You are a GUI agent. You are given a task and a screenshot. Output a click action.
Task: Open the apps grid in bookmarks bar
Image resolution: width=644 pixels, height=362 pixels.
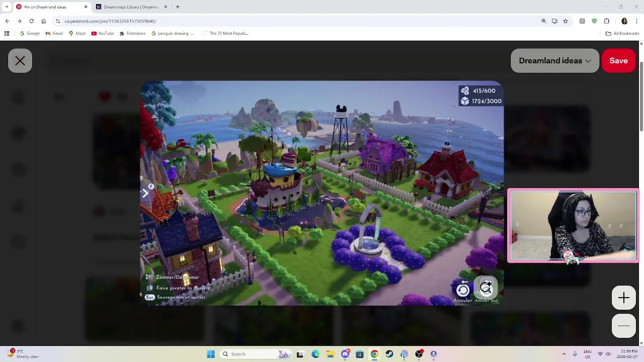click(7, 34)
